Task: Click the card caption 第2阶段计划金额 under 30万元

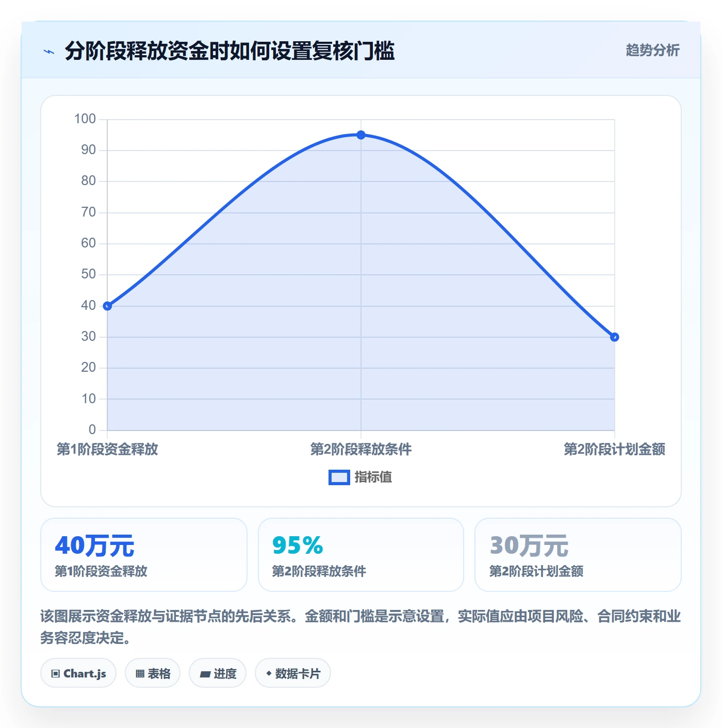Action: pyautogui.click(x=536, y=571)
